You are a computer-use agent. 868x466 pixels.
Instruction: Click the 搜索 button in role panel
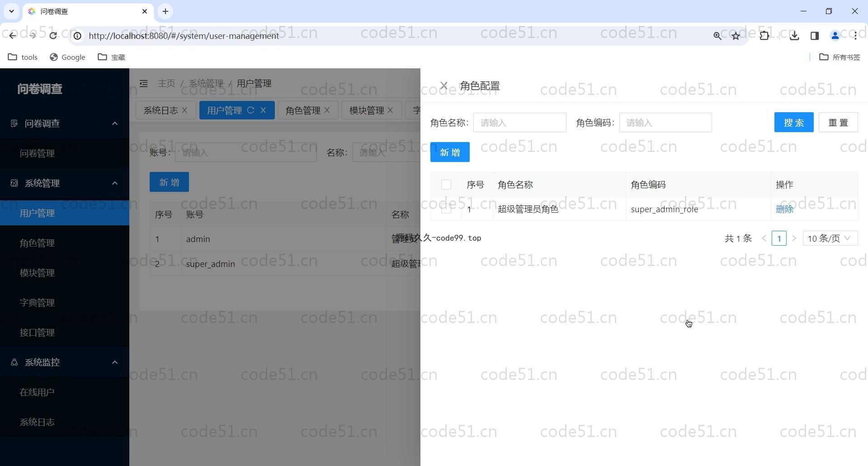pos(793,123)
